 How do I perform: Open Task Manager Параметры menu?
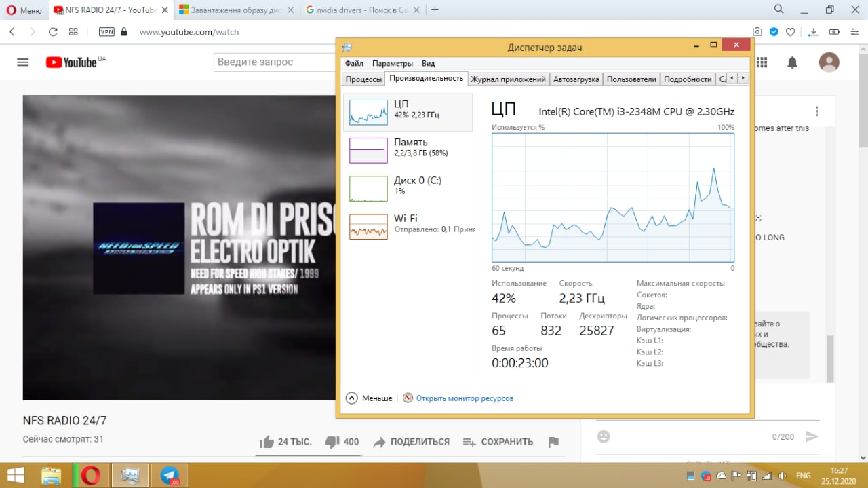[x=393, y=63]
